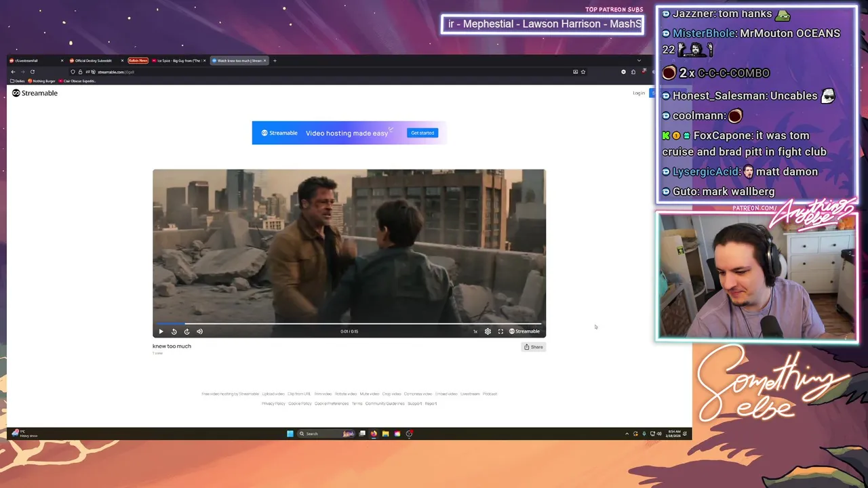Open the Windows Start menu
868x488 pixels.
(290, 434)
